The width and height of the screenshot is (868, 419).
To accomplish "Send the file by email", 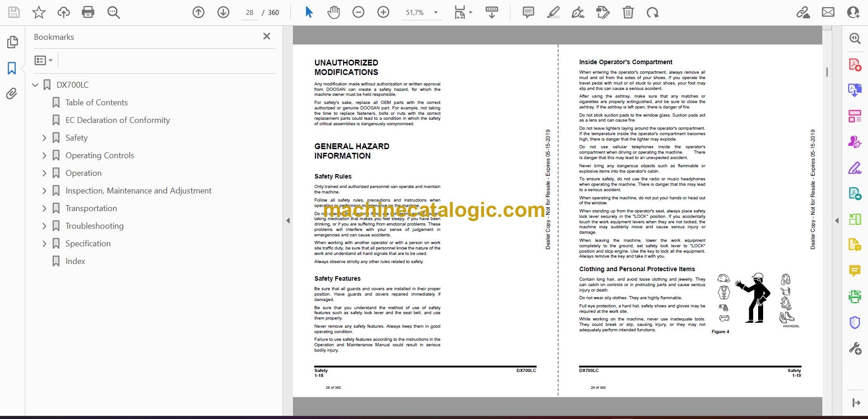I will [828, 12].
